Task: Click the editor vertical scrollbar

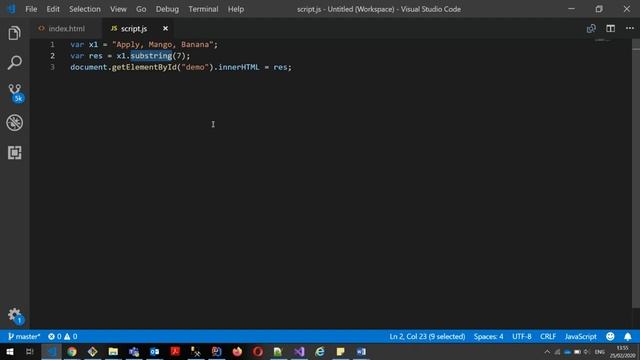Action: [636, 173]
